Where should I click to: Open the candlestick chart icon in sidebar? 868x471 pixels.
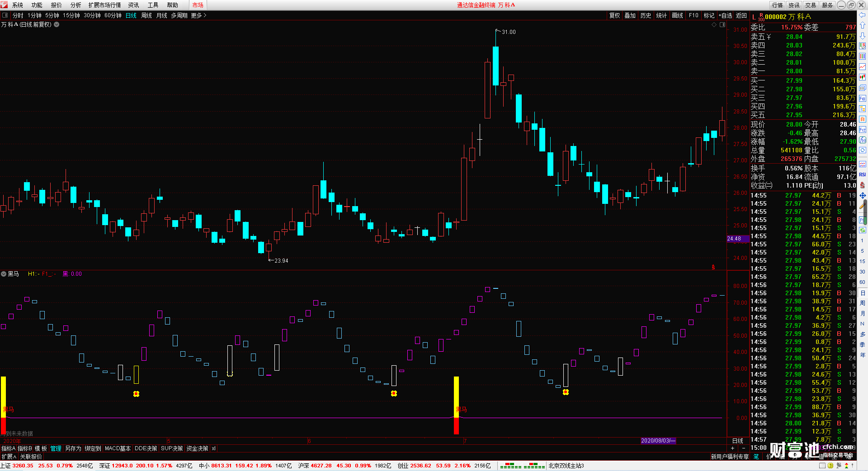(863, 77)
